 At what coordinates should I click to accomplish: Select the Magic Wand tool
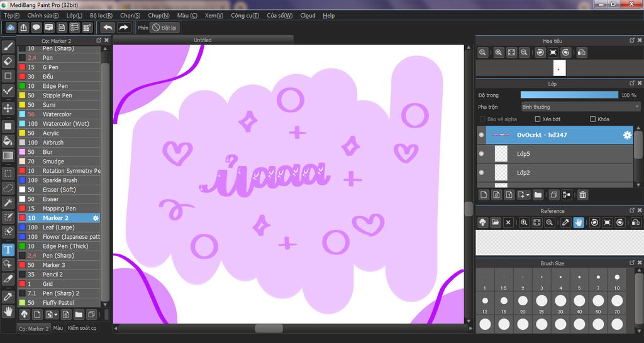click(x=8, y=202)
